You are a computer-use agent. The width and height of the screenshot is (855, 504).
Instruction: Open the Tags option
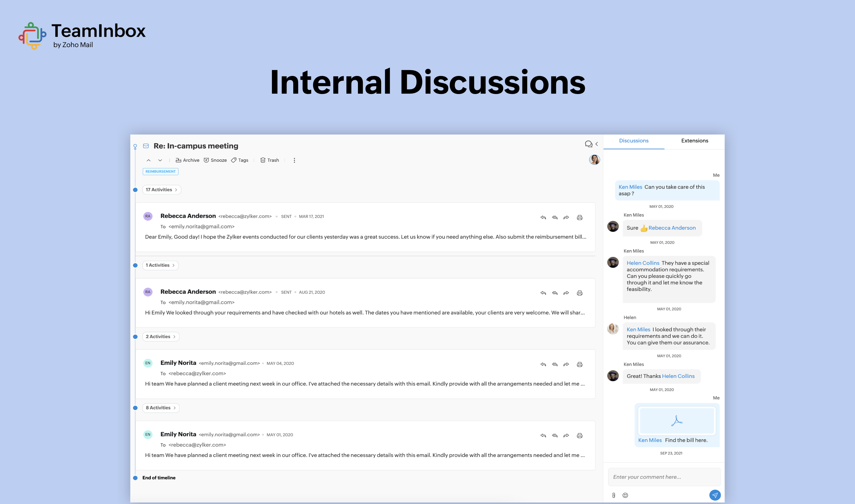(x=240, y=160)
